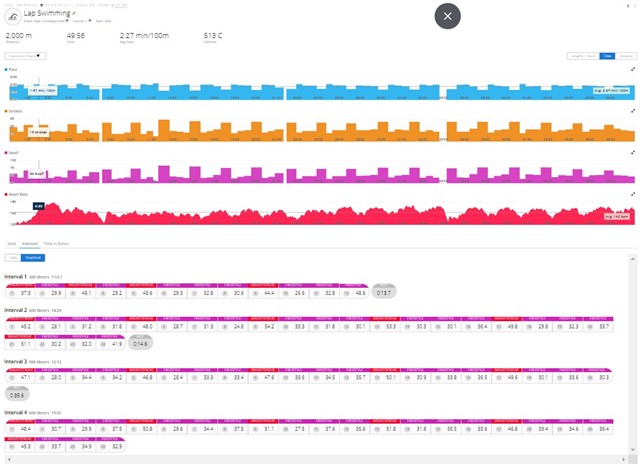Go to the next activity arrow

pos(636,6)
